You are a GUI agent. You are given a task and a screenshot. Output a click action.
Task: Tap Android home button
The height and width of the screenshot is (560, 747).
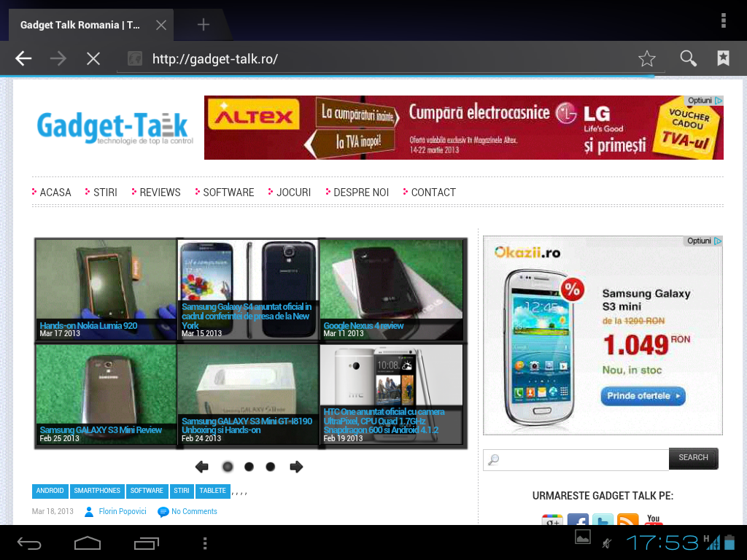click(88, 542)
